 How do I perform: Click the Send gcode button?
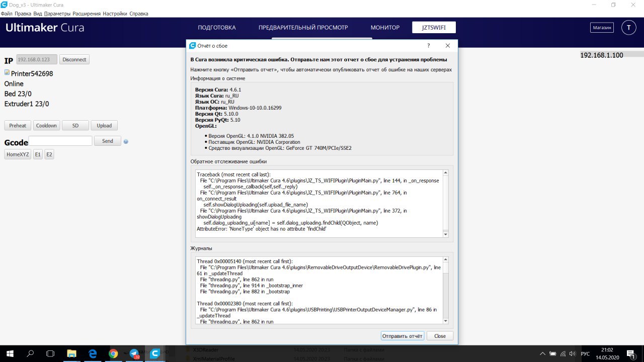(108, 141)
